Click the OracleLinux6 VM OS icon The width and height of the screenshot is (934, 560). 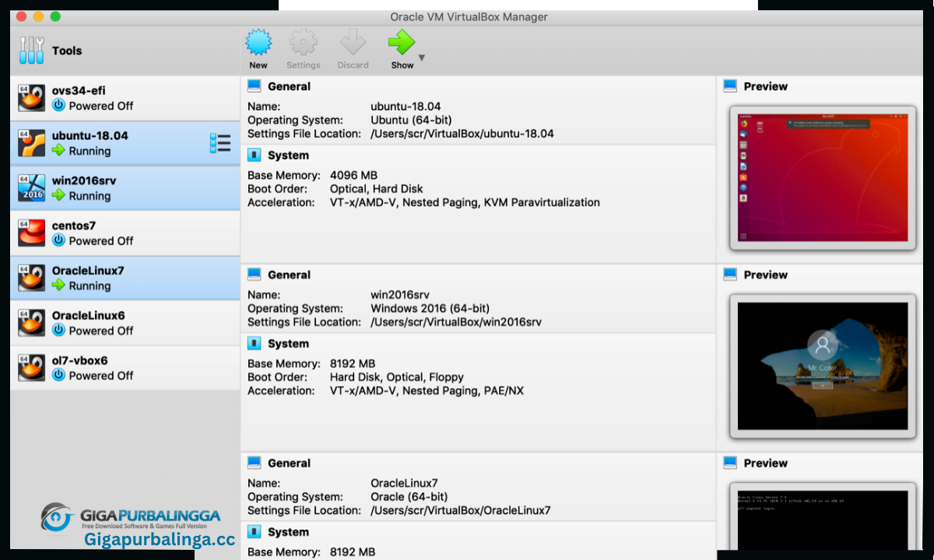[x=31, y=323]
